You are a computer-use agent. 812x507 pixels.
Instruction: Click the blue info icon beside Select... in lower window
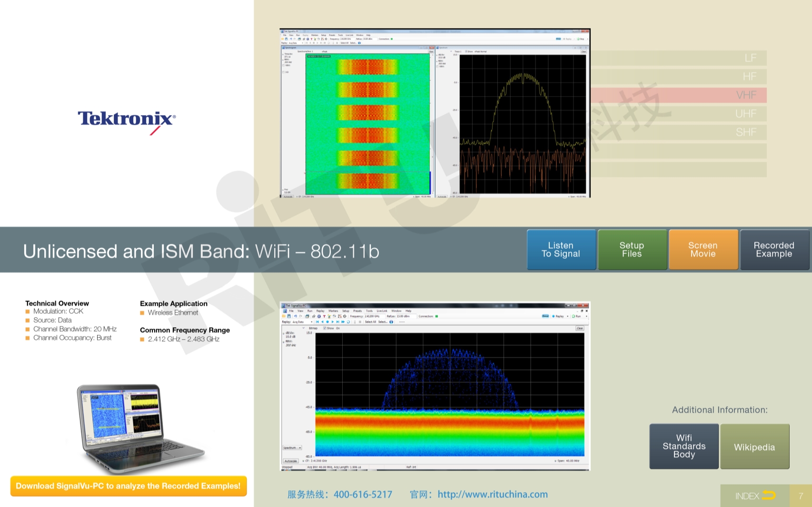click(391, 322)
